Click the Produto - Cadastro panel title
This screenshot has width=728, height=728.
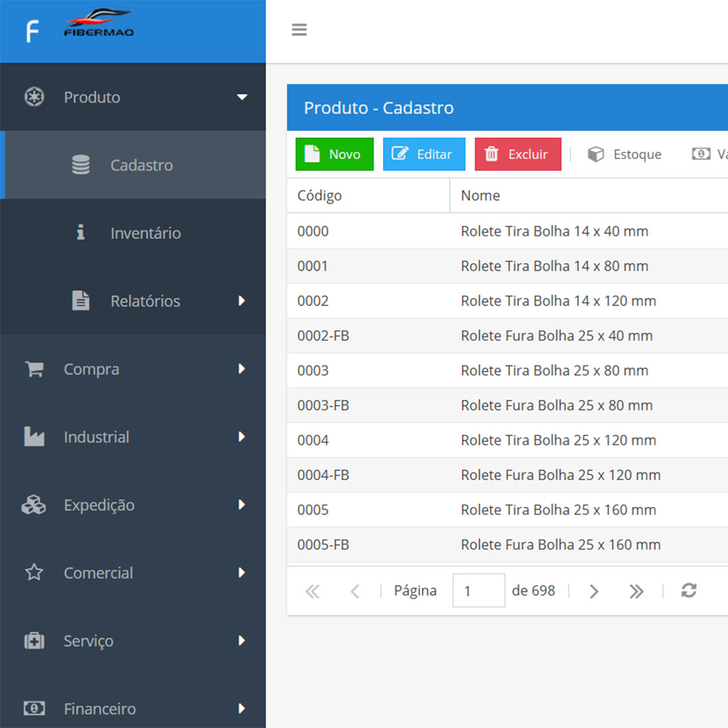pyautogui.click(x=378, y=108)
